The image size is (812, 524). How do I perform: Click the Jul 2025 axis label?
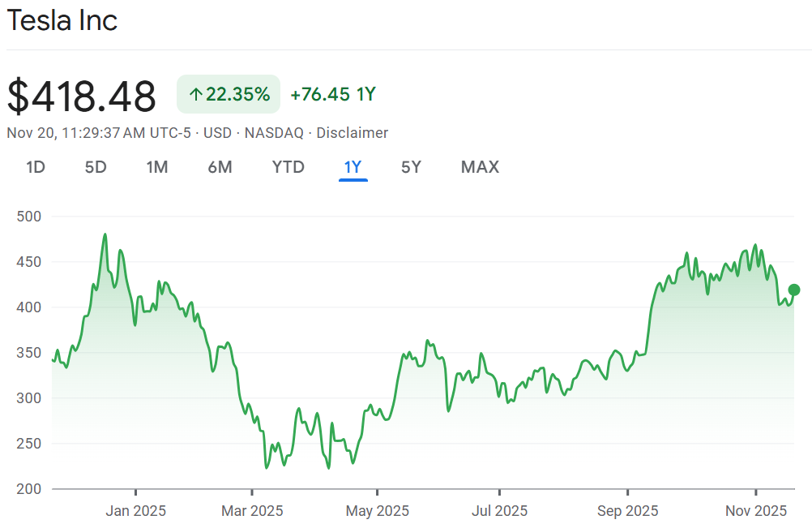pyautogui.click(x=500, y=510)
